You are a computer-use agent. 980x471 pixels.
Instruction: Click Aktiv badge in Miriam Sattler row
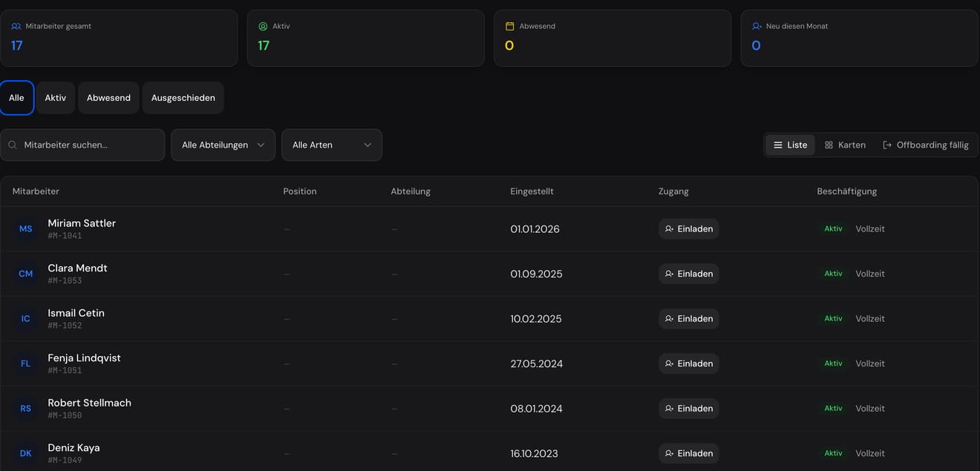[x=833, y=228]
